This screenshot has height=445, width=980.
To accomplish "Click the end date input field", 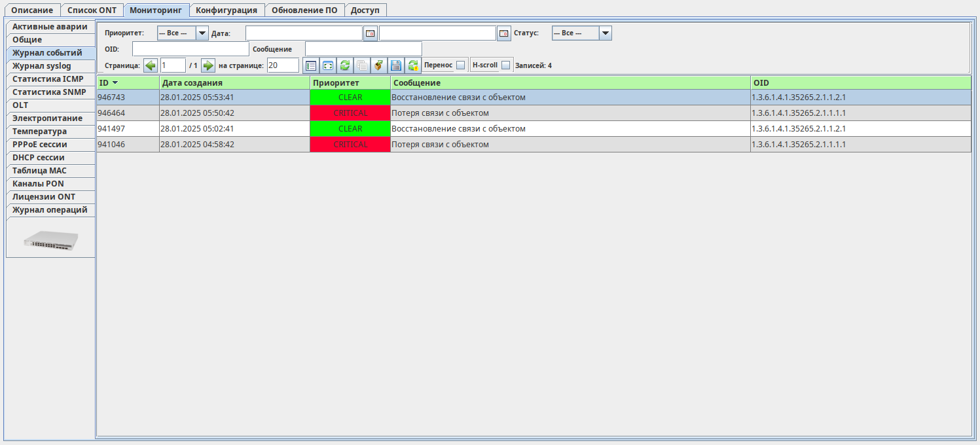I will coord(437,33).
